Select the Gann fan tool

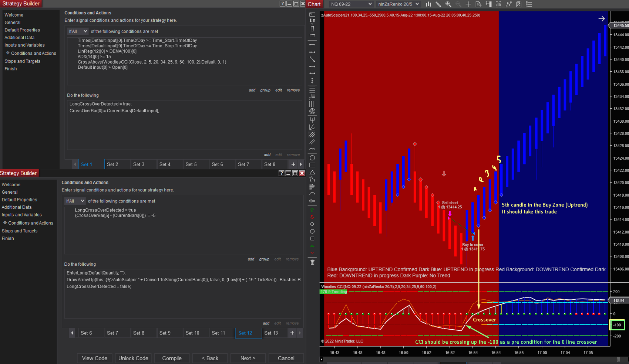(x=312, y=127)
